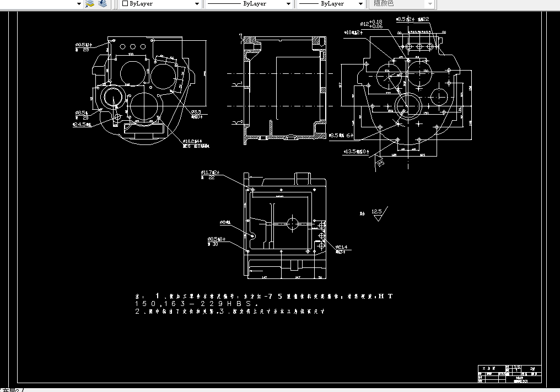Click the Make Object's Layer Current icon
The width and height of the screenshot is (560, 392).
89,4
